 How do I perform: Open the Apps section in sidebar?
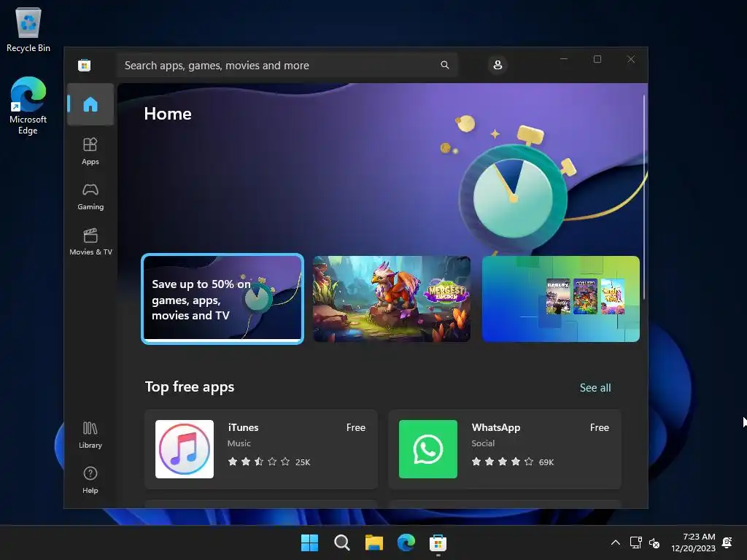(x=90, y=151)
